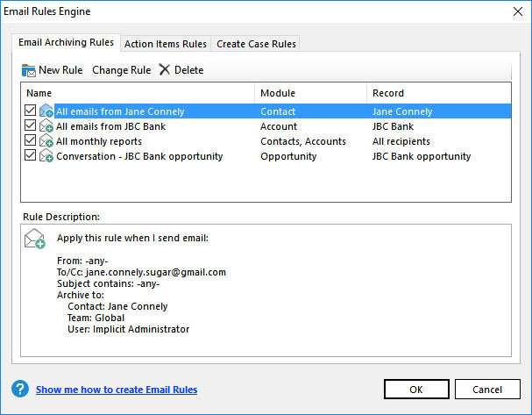The image size is (532, 415).
Task: Dismiss the dialog with Cancel
Action: click(x=487, y=390)
